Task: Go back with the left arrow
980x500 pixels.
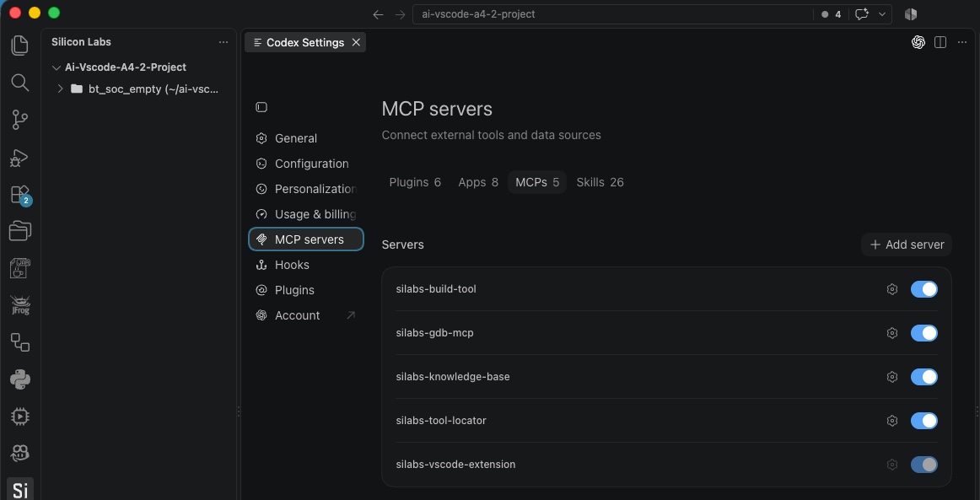Action: (378, 14)
